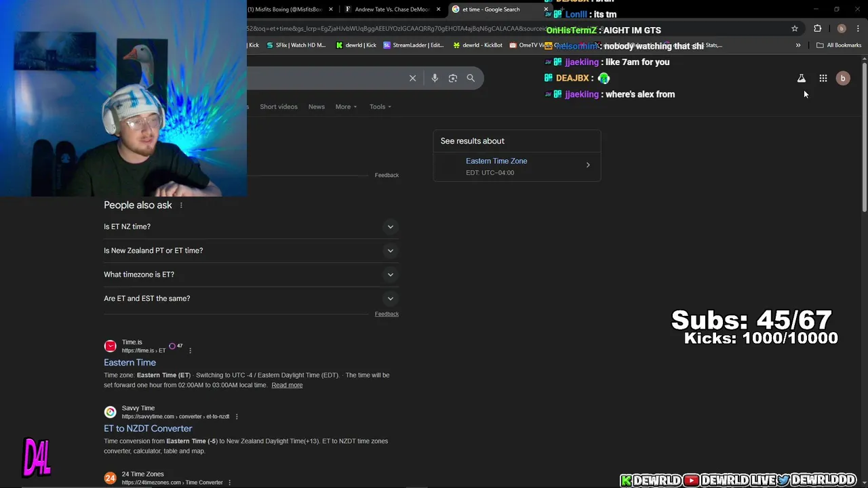Open the All Bookmarks folder
This screenshot has width=868, height=488.
(839, 45)
